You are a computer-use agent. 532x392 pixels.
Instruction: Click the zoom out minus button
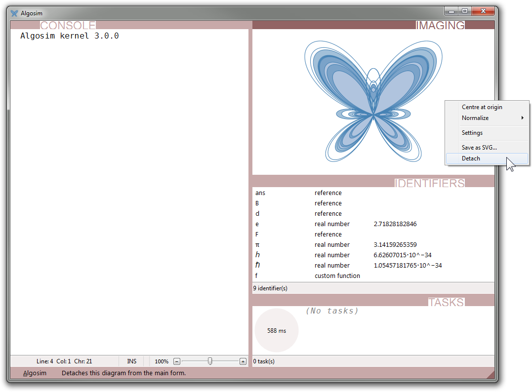(177, 361)
